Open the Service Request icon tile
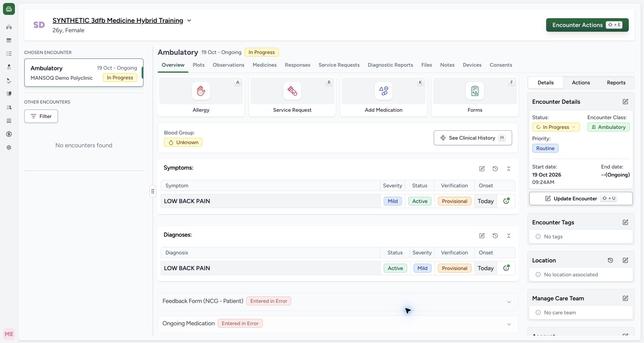This screenshot has height=343, width=644. (292, 91)
